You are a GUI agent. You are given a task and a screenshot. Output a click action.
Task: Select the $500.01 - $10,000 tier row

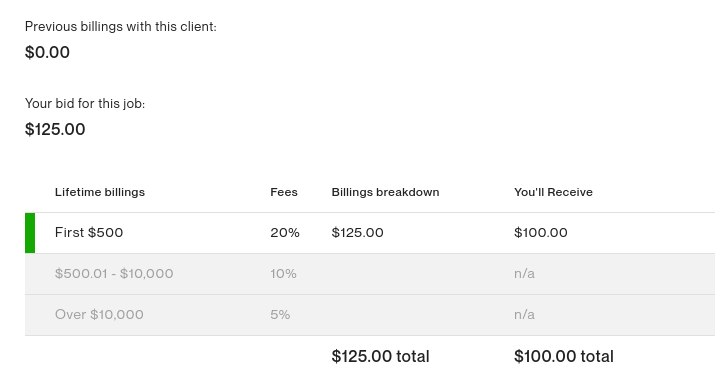(370, 274)
